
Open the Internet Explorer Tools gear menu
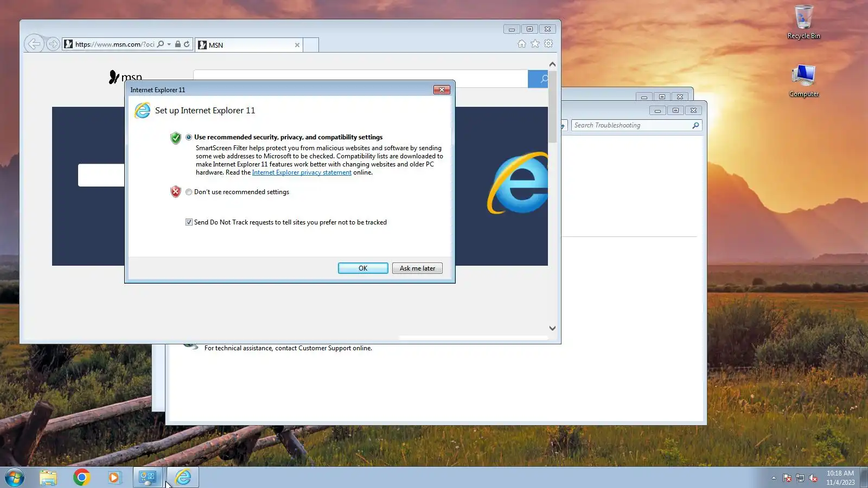549,44
